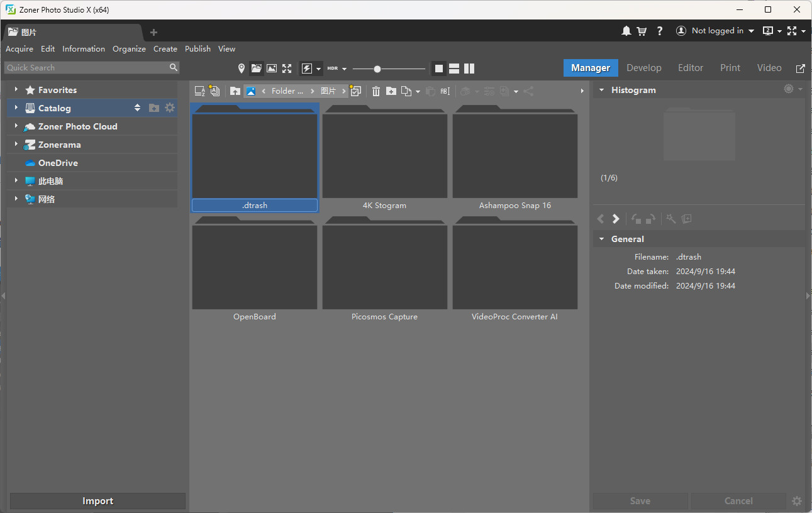Select horizontally split browser layout
812x513 pixels.
pos(454,69)
